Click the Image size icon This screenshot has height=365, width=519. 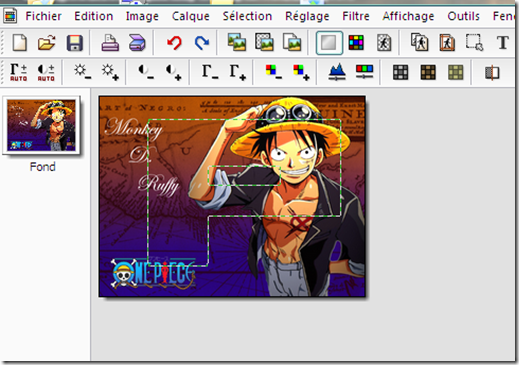coord(237,43)
